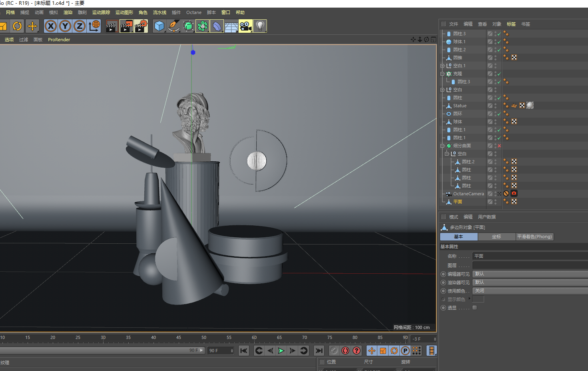The image size is (588, 371).
Task: Enable the red X on 细分曲面
Action: [x=499, y=146]
